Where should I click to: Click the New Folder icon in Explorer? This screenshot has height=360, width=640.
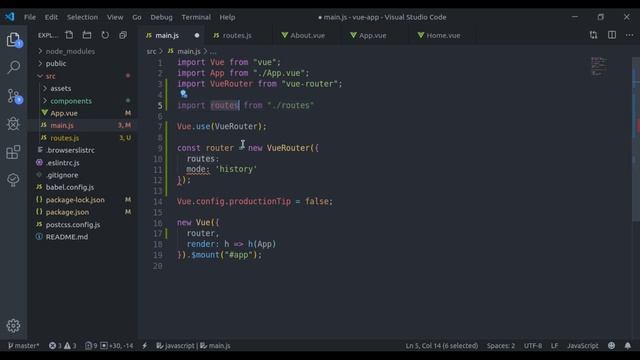[87, 35]
